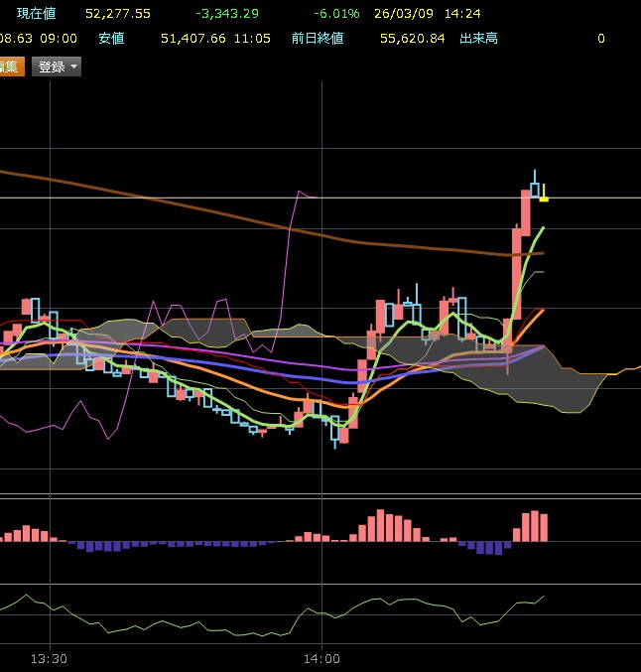Click the -3,343.29 price change value

click(227, 14)
